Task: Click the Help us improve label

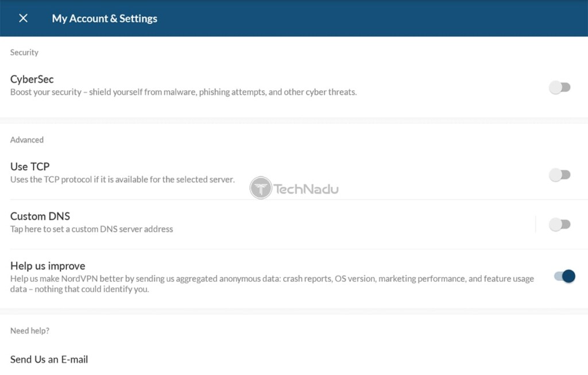Action: pos(48,266)
